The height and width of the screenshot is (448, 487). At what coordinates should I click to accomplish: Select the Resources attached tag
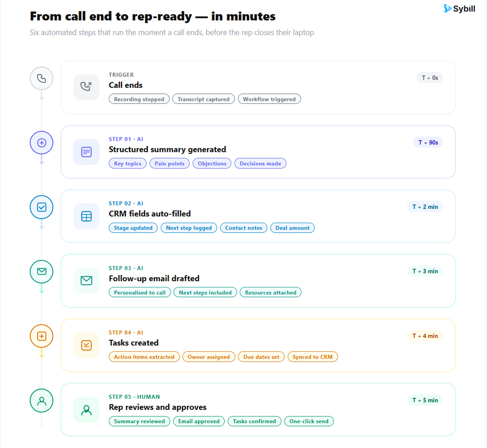(271, 292)
